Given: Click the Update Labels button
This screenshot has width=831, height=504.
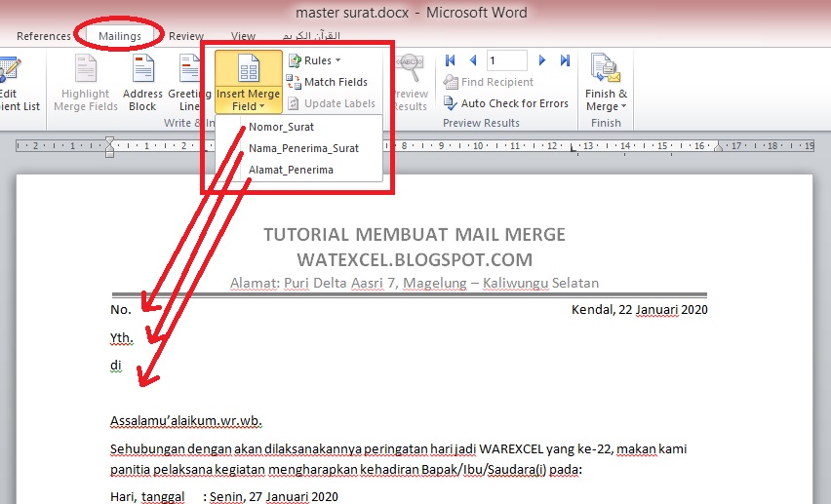Looking at the screenshot, I should point(332,103).
